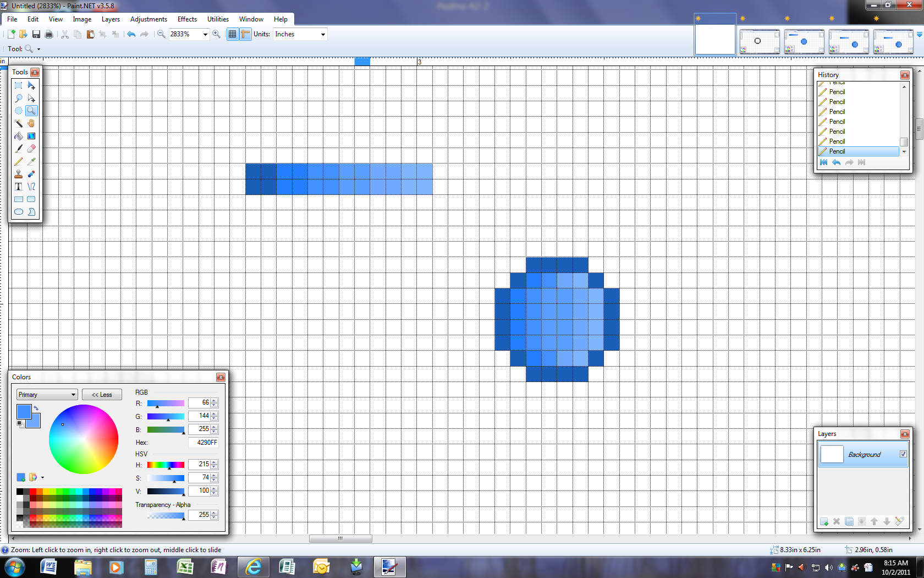Toggle the rulers button
Image resolution: width=924 pixels, height=578 pixels.
(245, 34)
